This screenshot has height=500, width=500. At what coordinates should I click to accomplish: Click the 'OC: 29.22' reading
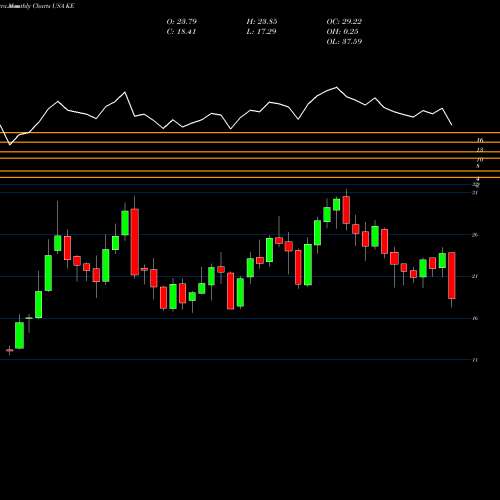(x=344, y=22)
